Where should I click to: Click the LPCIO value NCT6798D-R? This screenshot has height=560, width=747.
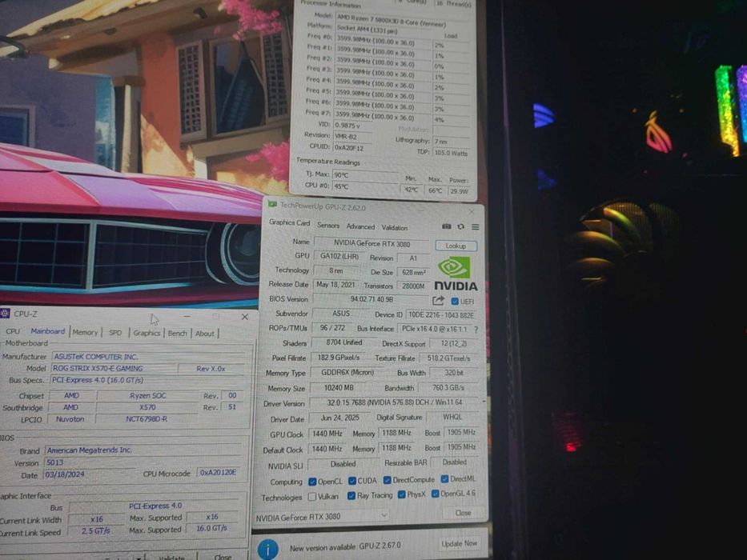147,419
